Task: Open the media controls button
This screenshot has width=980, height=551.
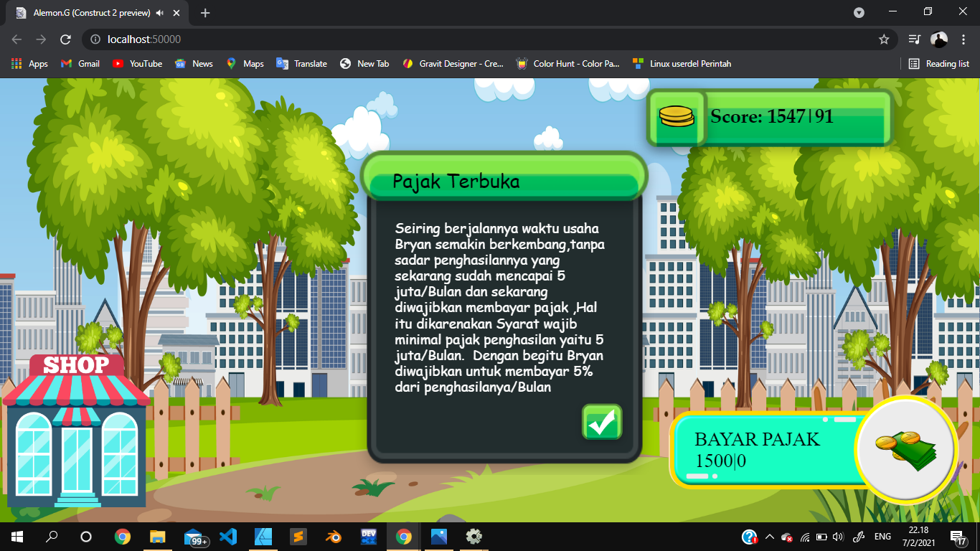Action: (914, 39)
